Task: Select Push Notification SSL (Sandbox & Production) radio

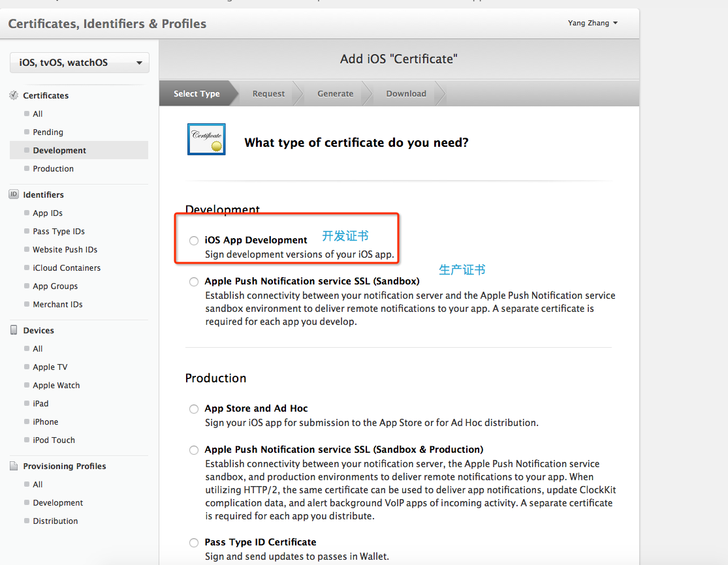Action: [194, 450]
